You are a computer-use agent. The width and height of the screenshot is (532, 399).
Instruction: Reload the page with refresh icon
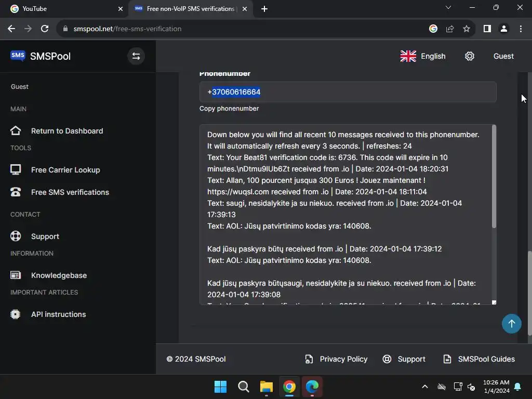[x=45, y=29]
